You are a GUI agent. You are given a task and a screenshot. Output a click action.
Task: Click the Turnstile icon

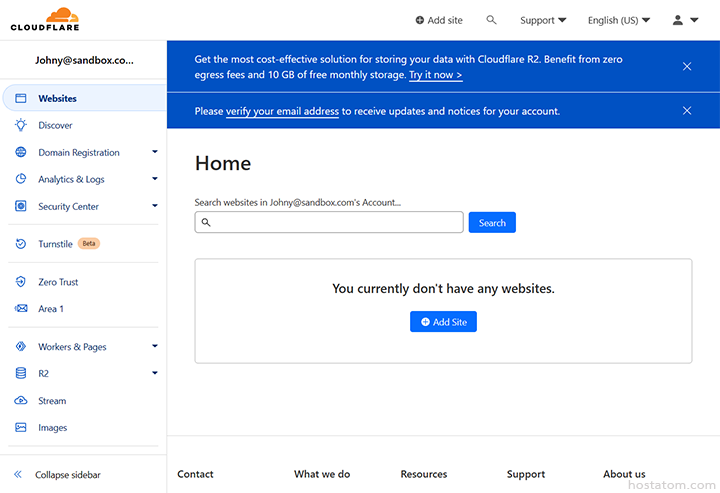pyautogui.click(x=20, y=244)
